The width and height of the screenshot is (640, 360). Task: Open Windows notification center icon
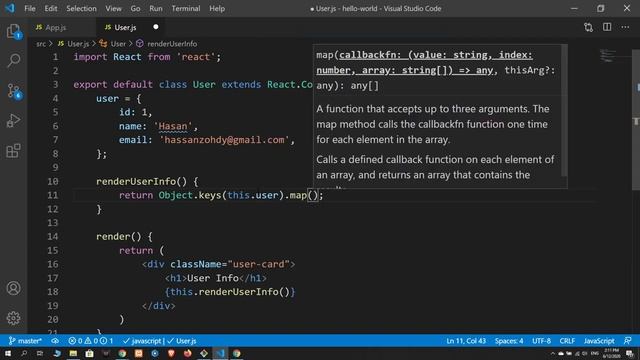coord(630,353)
